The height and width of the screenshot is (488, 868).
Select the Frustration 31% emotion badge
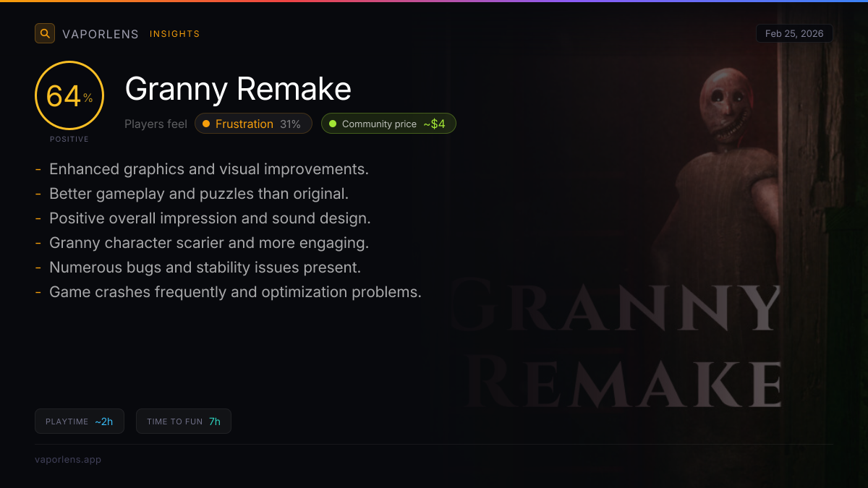coord(253,124)
